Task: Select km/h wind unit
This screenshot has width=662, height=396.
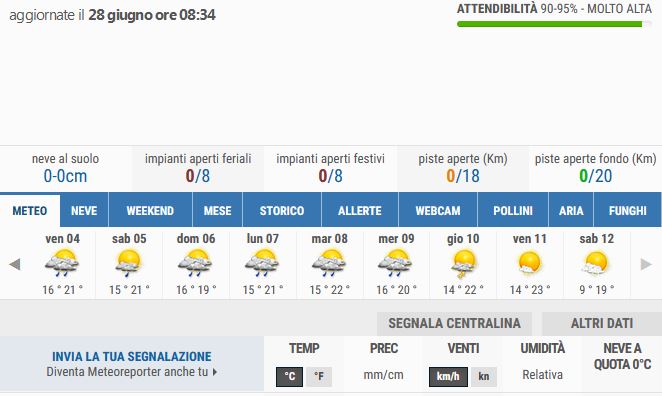Action: (x=448, y=377)
